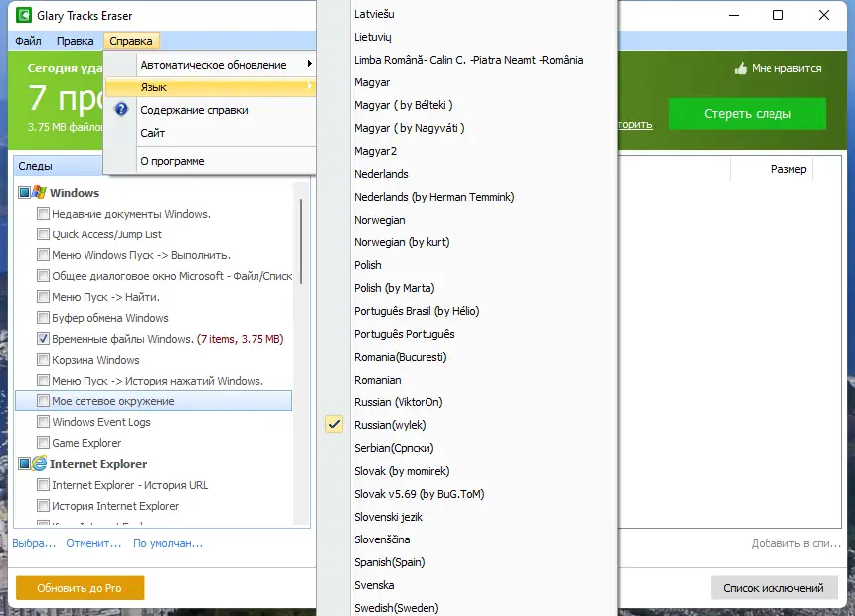Expand Автоматическое обновление submenu arrow

pyautogui.click(x=310, y=64)
